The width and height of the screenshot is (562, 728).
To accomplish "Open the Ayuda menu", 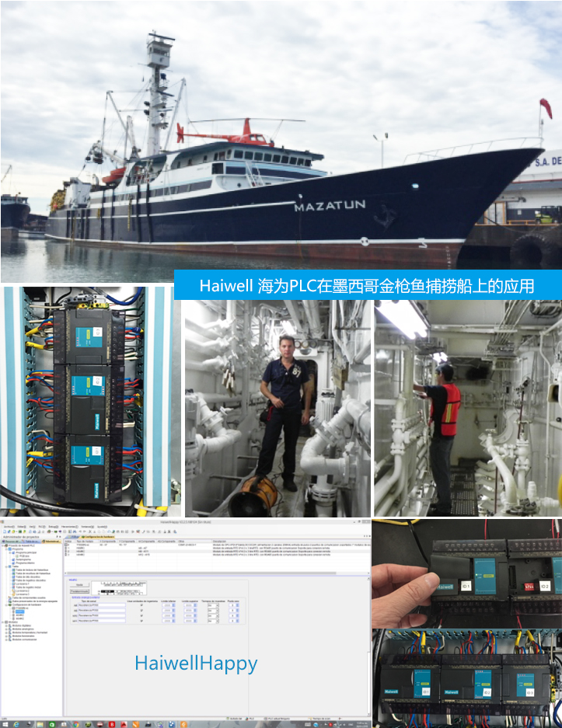I will tap(102, 527).
